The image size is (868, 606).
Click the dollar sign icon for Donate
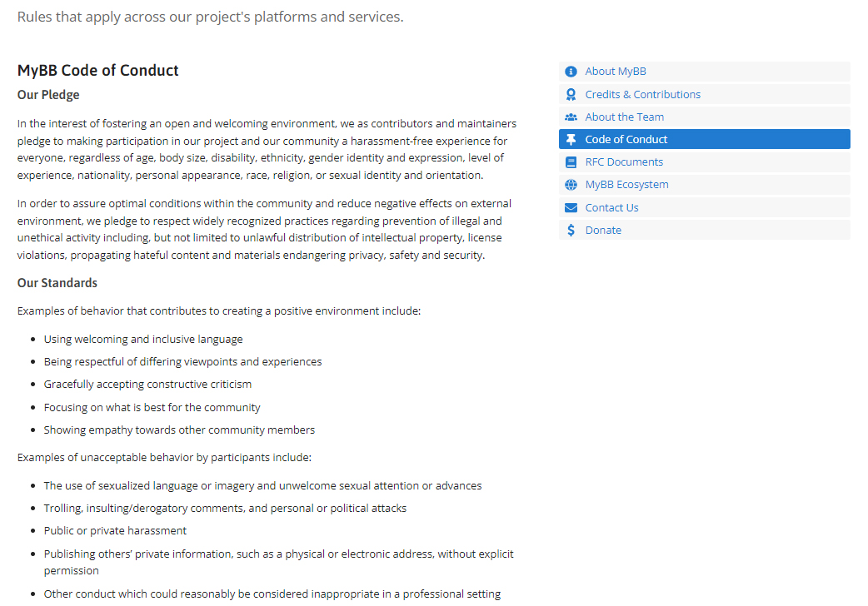click(571, 231)
